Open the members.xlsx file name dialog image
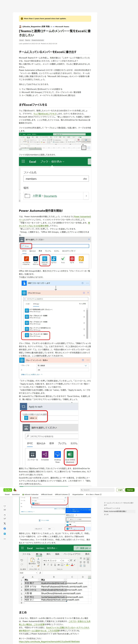The width and height of the screenshot is (138, 644). pyautogui.click(x=55, y=179)
